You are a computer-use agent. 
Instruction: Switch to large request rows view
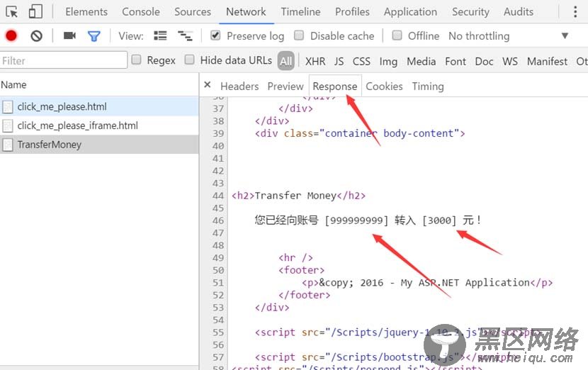click(161, 35)
